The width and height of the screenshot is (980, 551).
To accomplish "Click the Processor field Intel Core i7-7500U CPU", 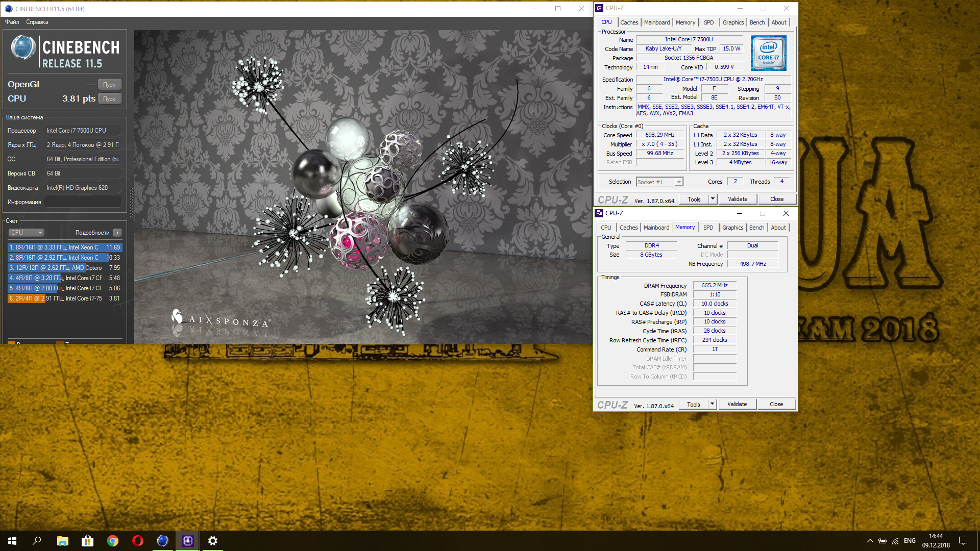I will [x=83, y=131].
